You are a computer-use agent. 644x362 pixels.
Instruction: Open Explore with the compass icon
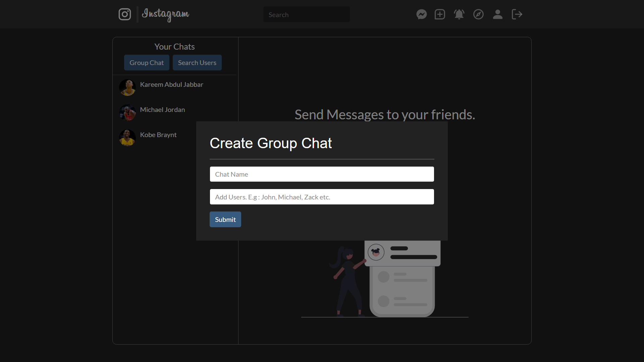478,14
